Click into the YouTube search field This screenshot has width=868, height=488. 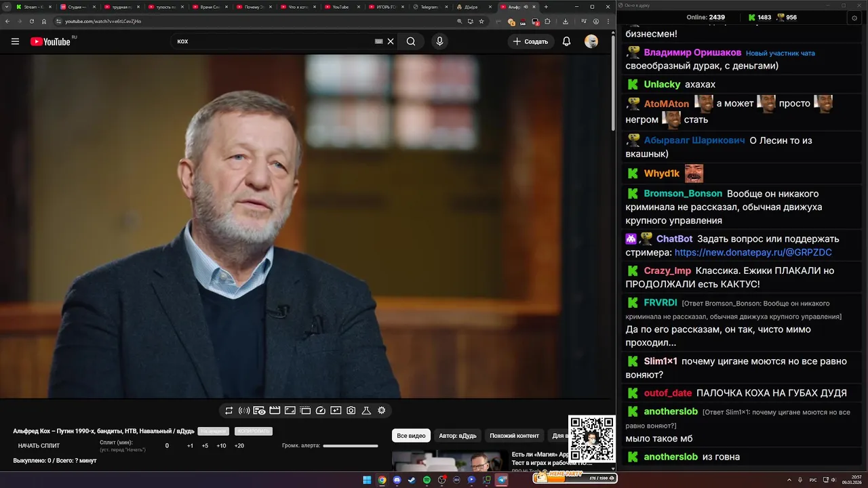pos(275,41)
